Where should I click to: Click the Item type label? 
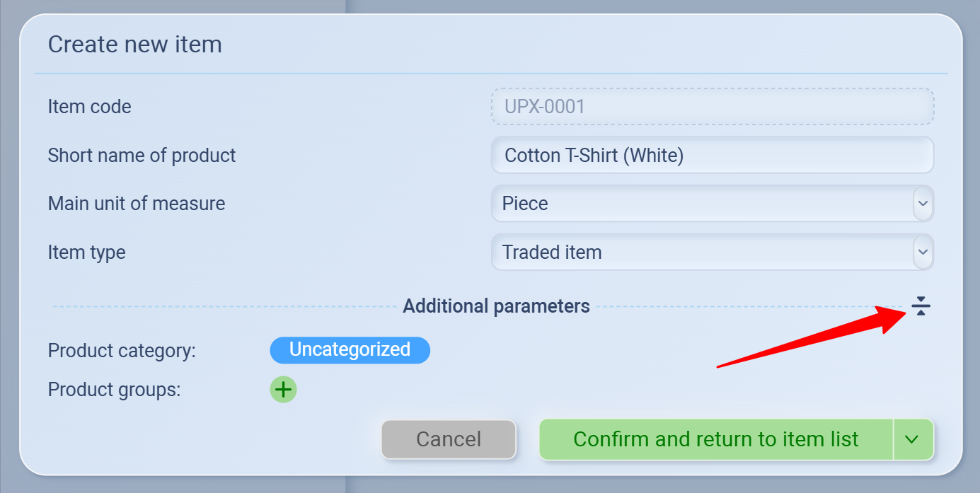[87, 253]
